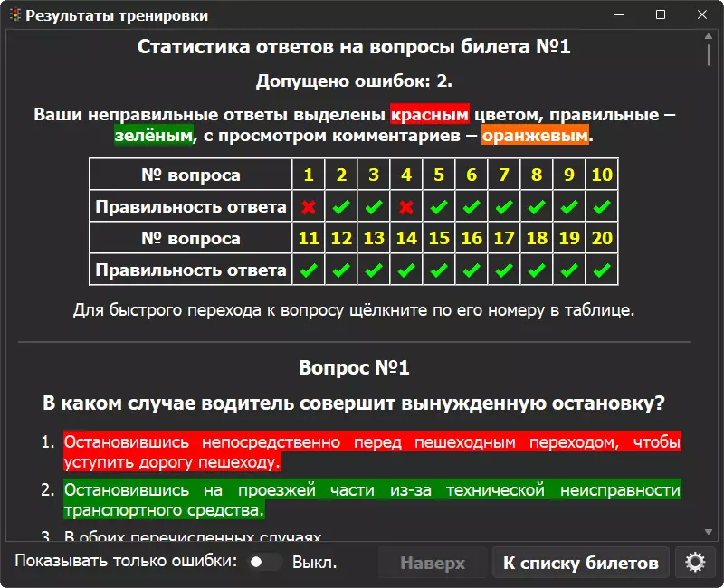724x588 pixels.
Task: Go to question number 19
Action: 569,238
